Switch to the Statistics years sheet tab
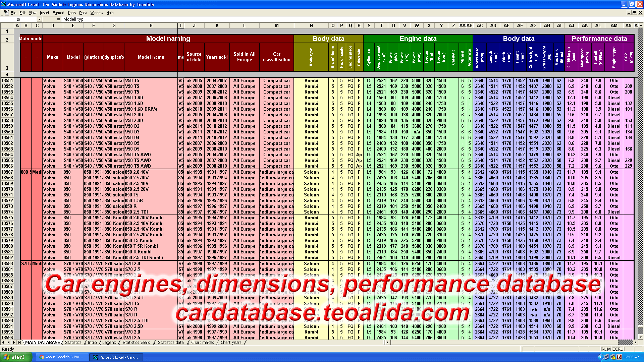The width and height of the screenshot is (644, 362). click(x=136, y=342)
